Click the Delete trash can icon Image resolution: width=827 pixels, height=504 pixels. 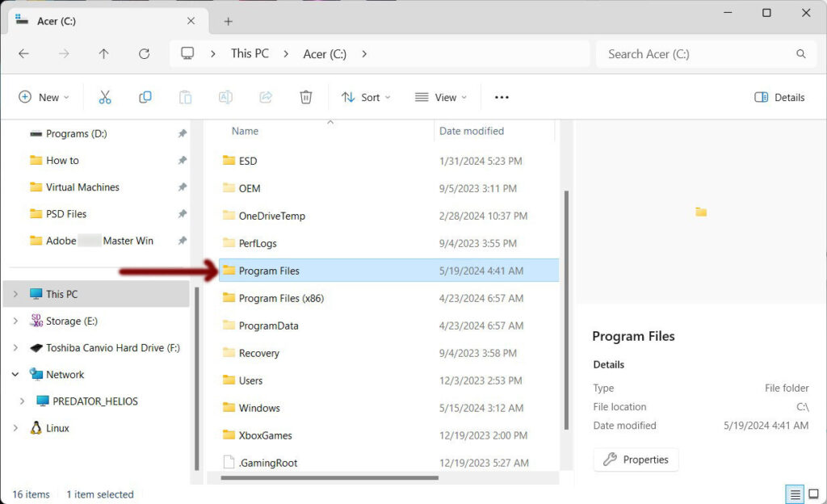click(306, 97)
